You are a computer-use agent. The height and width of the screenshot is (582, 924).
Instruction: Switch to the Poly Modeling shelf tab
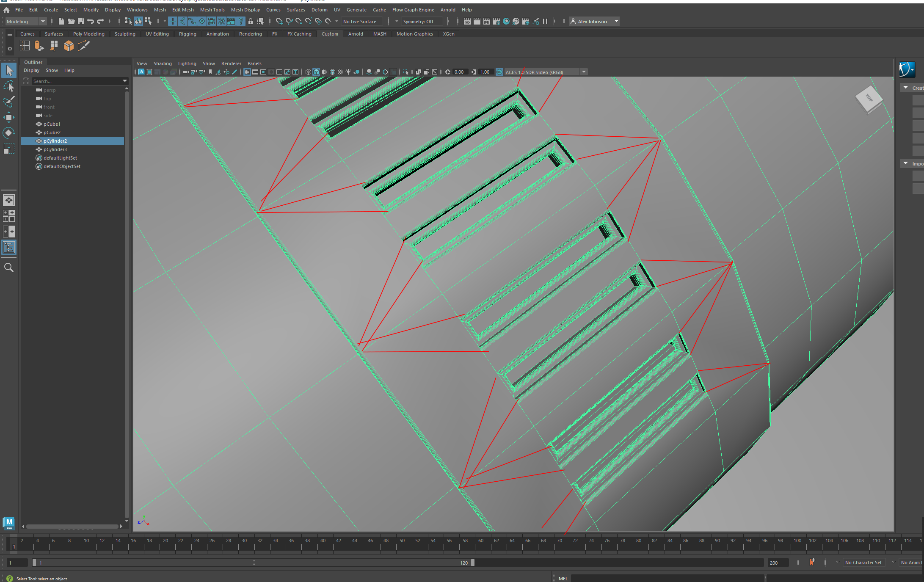[x=88, y=34]
